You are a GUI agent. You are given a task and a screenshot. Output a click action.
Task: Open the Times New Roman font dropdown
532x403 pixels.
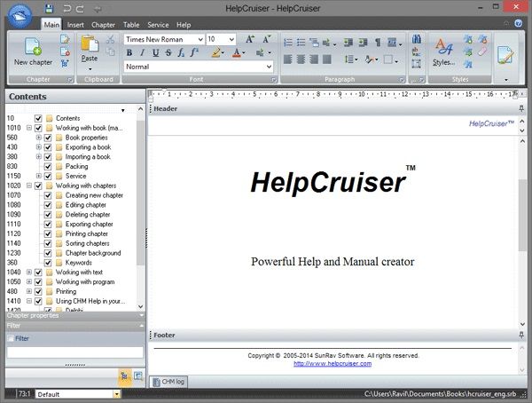click(x=200, y=39)
